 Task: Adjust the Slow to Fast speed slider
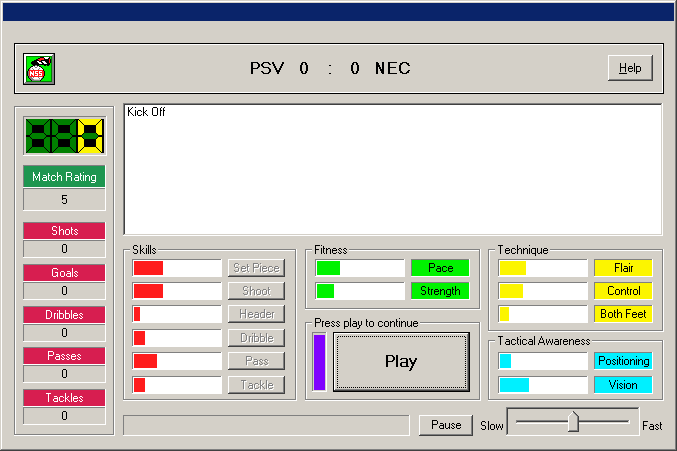point(573,422)
